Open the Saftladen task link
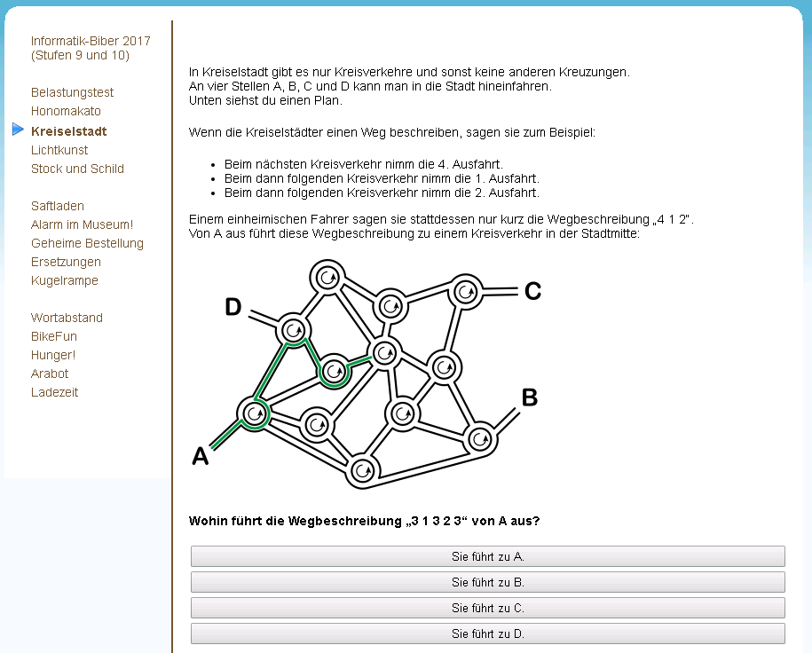The height and width of the screenshot is (653, 812). [58, 206]
